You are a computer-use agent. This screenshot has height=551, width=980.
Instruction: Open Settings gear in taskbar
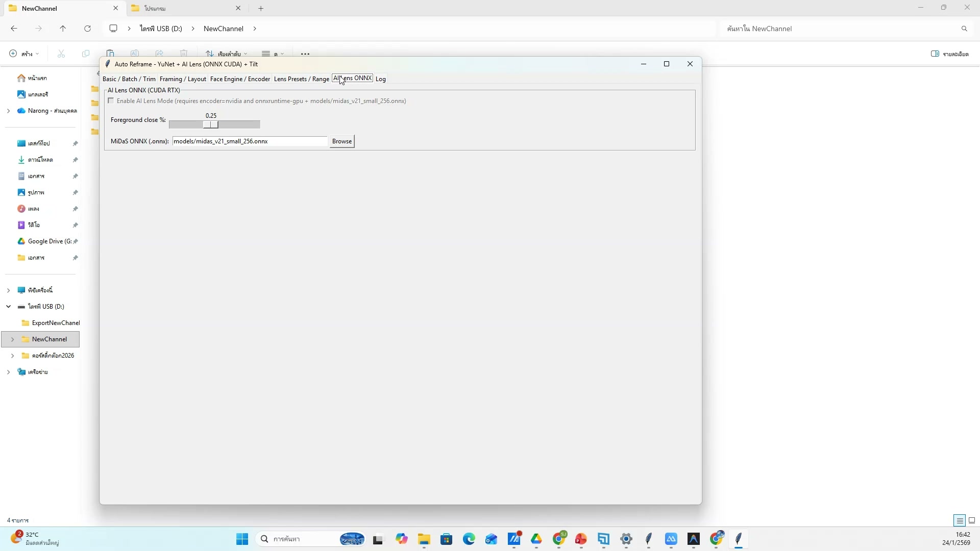coord(626,539)
